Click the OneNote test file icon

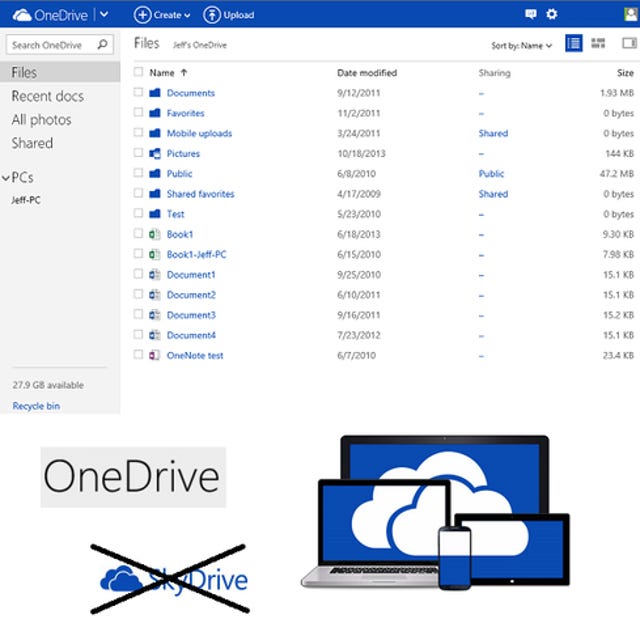tap(154, 356)
